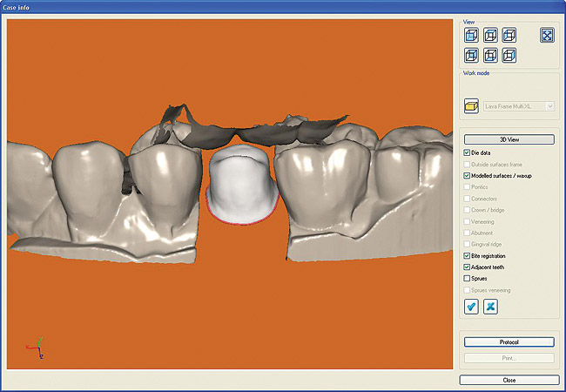Click the blue checkmark select-all icon

tap(471, 307)
